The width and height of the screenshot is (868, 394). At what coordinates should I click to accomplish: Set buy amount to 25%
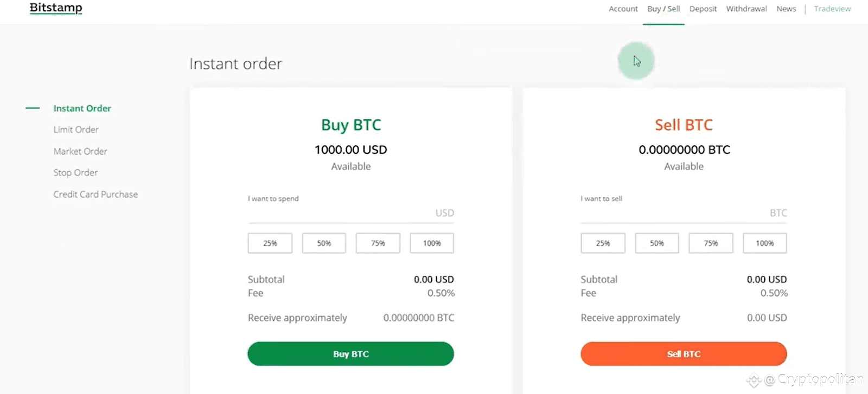click(270, 243)
